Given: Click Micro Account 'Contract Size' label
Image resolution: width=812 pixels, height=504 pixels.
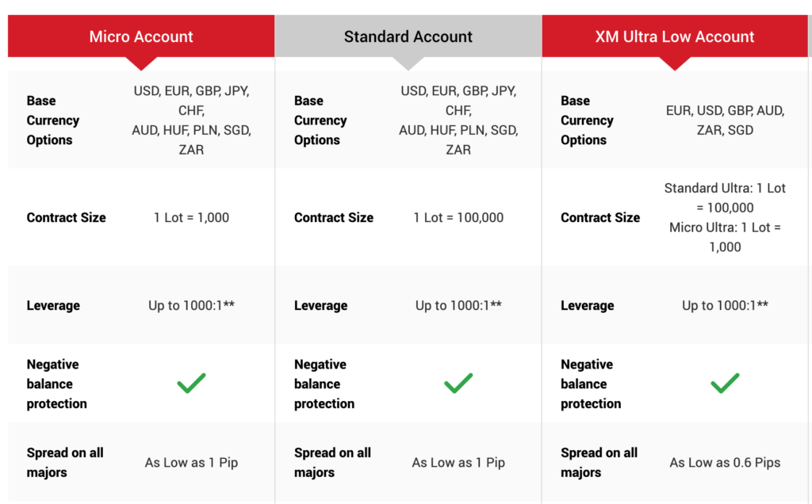Looking at the screenshot, I should click(67, 217).
